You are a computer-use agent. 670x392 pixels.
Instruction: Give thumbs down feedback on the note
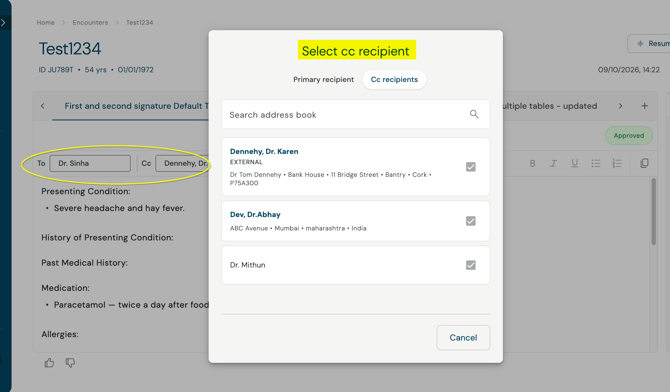coord(70,363)
